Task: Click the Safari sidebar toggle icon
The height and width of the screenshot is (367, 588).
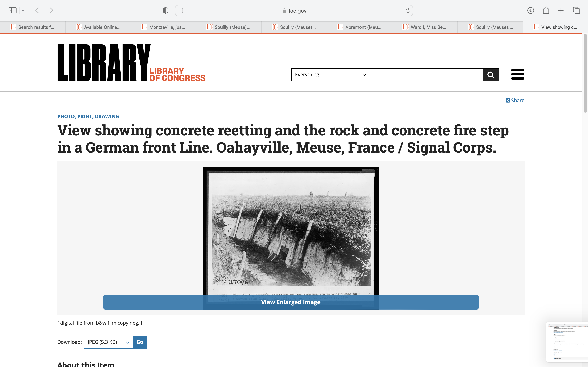Action: (x=12, y=10)
